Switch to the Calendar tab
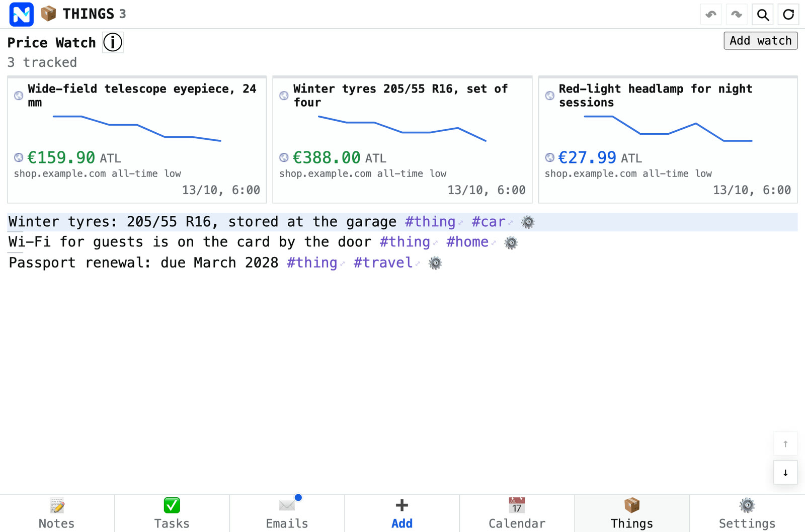This screenshot has height=532, width=805. click(x=517, y=513)
